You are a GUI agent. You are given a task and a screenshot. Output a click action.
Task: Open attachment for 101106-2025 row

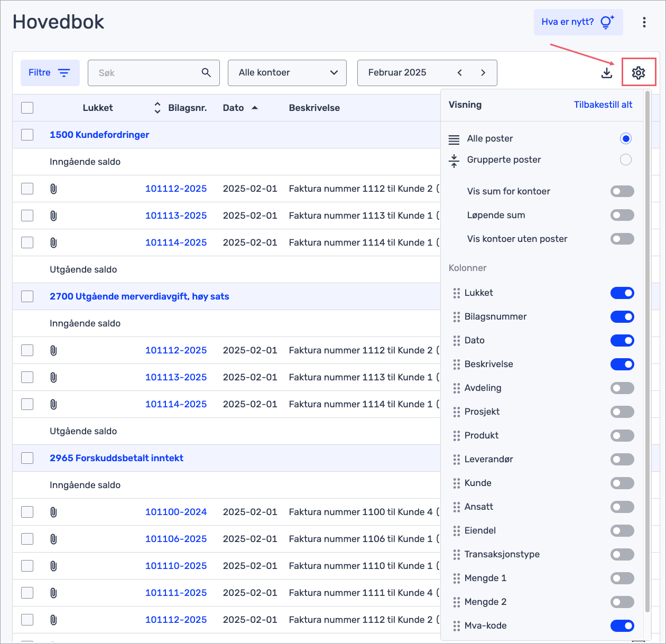coord(53,539)
